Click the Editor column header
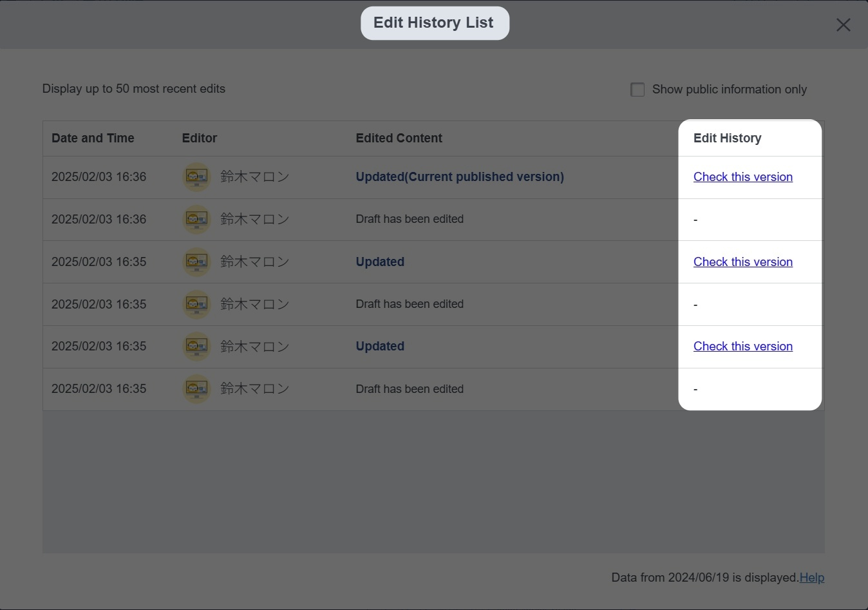868x610 pixels. click(x=200, y=138)
